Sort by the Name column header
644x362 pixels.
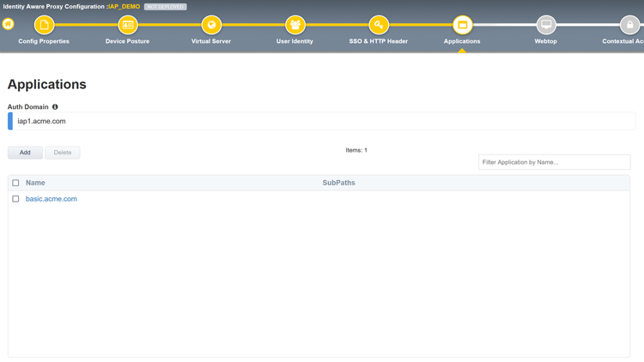click(x=35, y=183)
